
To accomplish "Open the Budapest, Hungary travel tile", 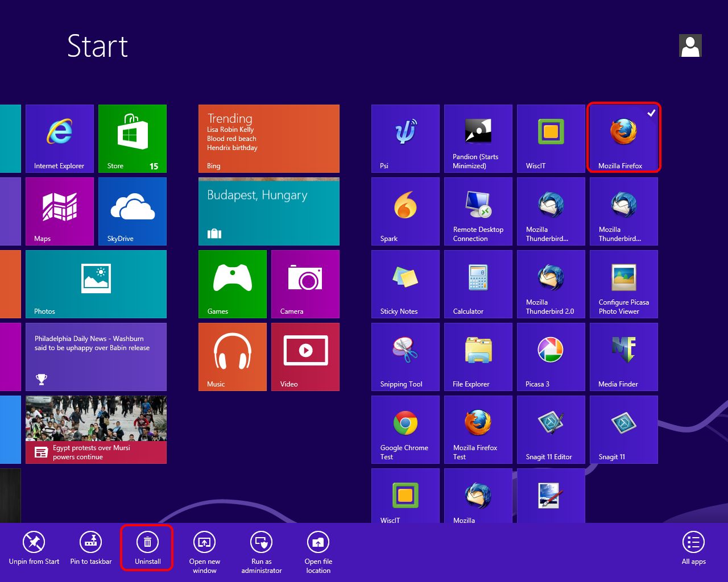I will 269,211.
